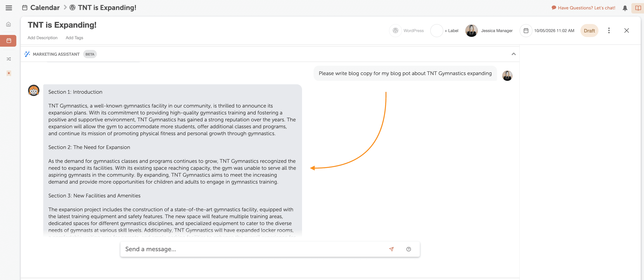Open the Calendar sidebar icon
Viewport: 644px width, 280px height.
8,41
